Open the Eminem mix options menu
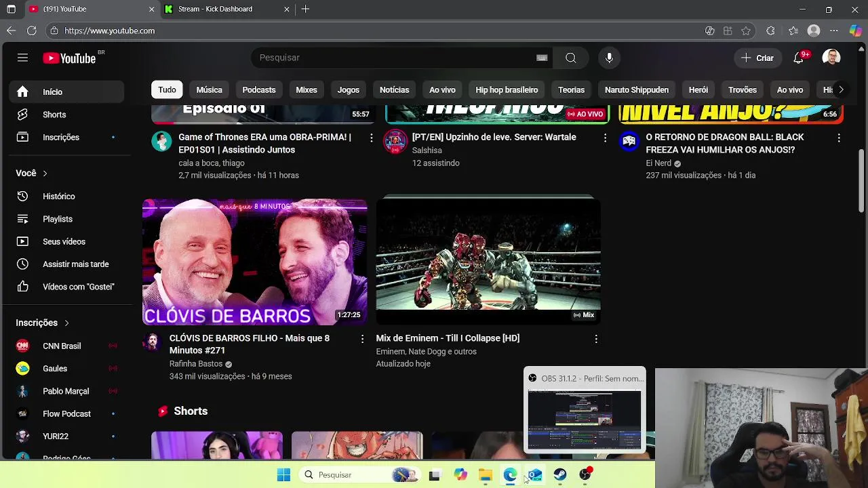Viewport: 868px width, 488px height. click(x=596, y=338)
